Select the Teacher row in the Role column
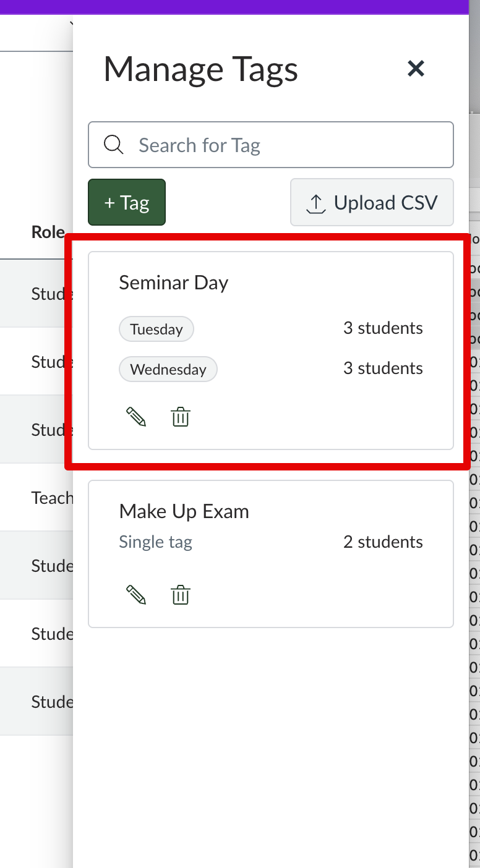480x868 pixels. coord(52,497)
